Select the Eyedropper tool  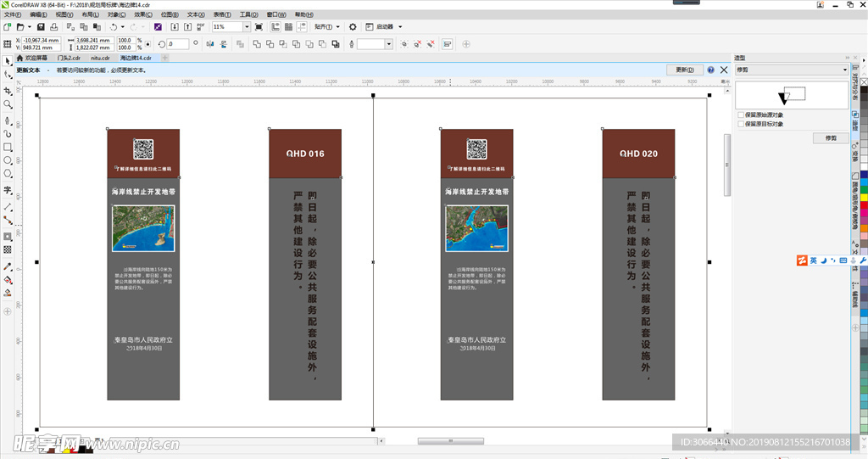tap(8, 266)
